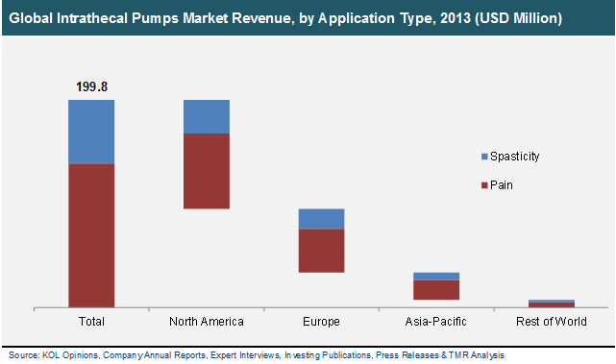Image resolution: width=616 pixels, height=364 pixels.
Task: Click the red Pain legend swatch
Action: 484,185
